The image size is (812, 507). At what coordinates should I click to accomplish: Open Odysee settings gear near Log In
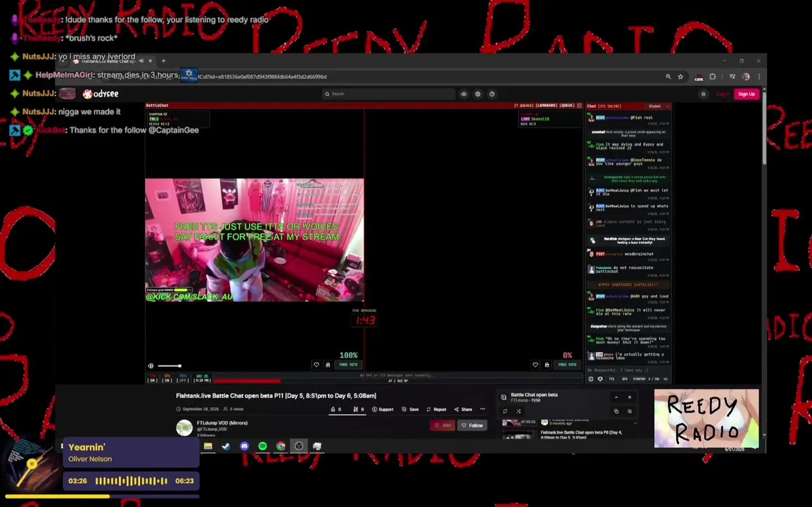click(x=703, y=94)
